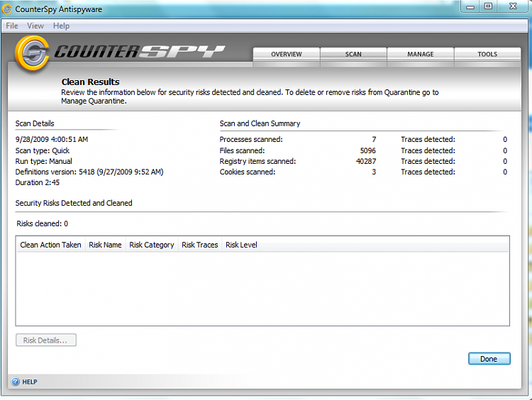532x400 pixels.
Task: Open the View menu
Action: 35,26
